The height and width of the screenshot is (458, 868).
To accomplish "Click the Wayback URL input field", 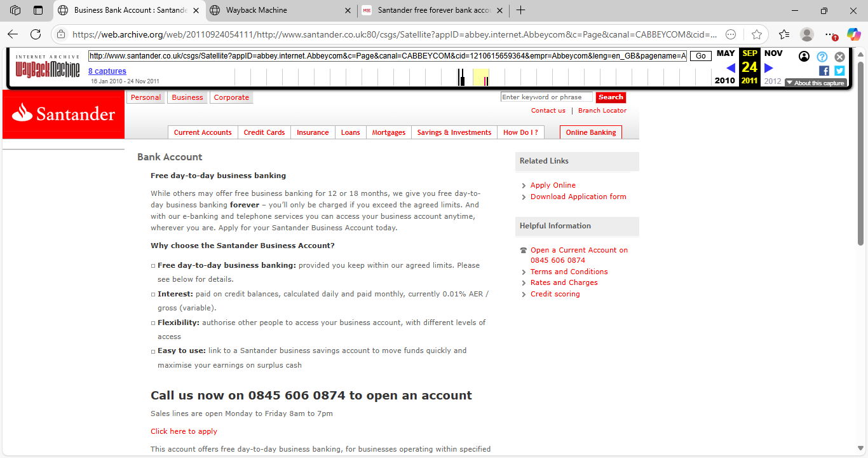I will point(388,56).
